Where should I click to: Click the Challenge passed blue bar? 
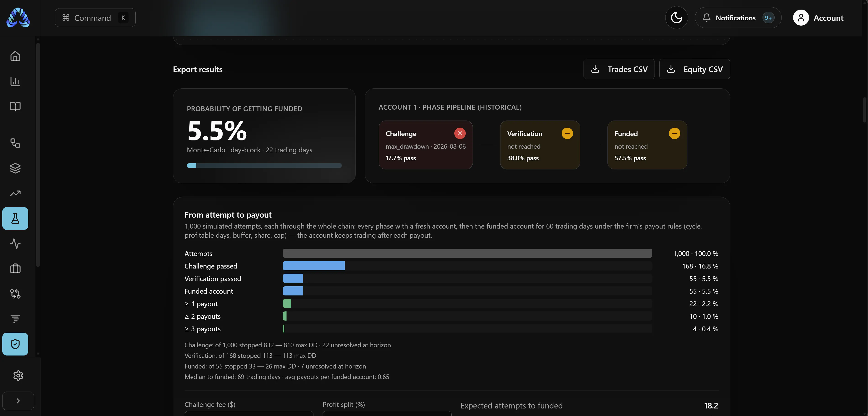(314, 266)
